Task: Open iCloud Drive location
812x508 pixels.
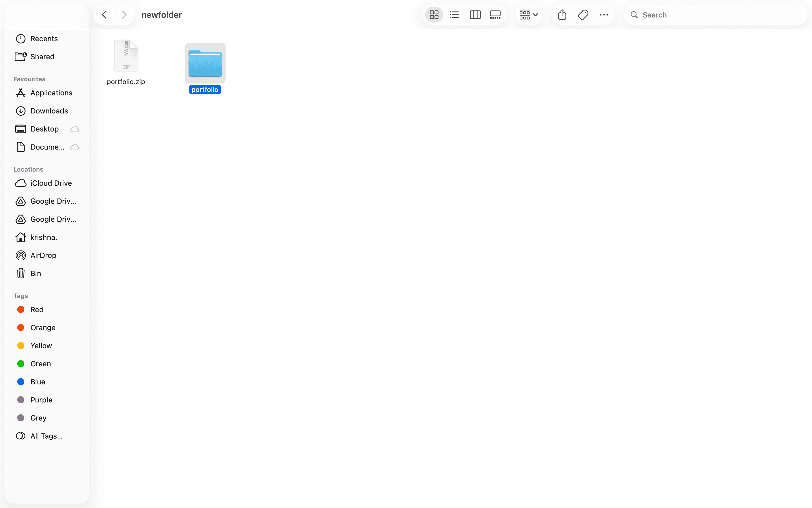Action: [x=47, y=183]
